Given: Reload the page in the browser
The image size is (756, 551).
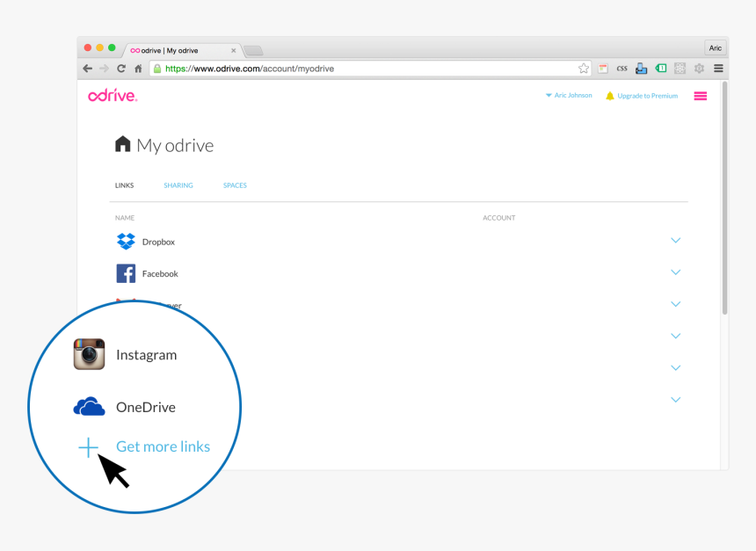Looking at the screenshot, I should point(121,69).
